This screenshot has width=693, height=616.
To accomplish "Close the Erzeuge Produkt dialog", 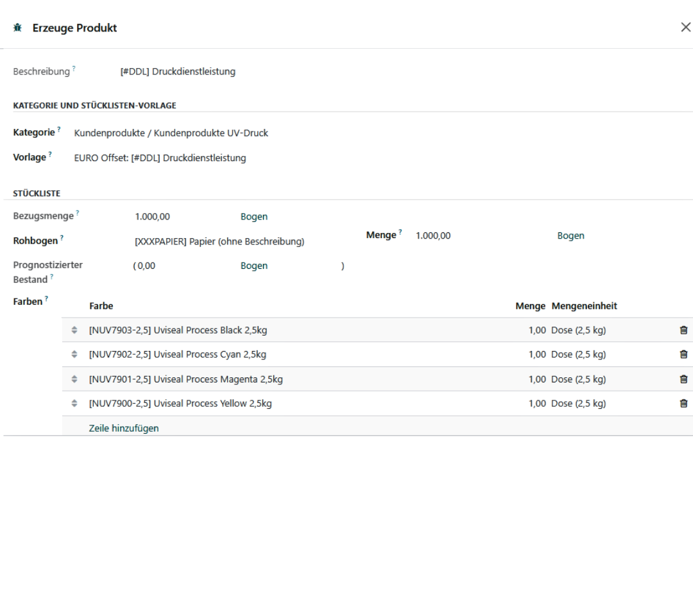I will [x=685, y=27].
